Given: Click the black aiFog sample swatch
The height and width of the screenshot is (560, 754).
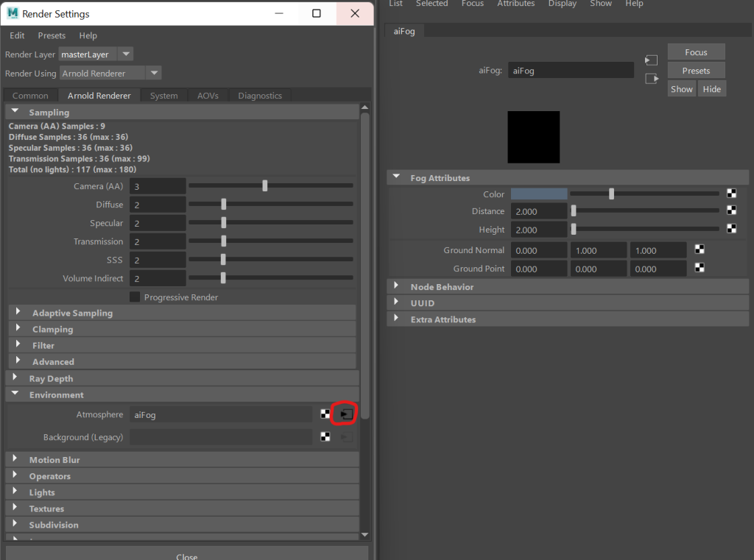Looking at the screenshot, I should (x=533, y=137).
